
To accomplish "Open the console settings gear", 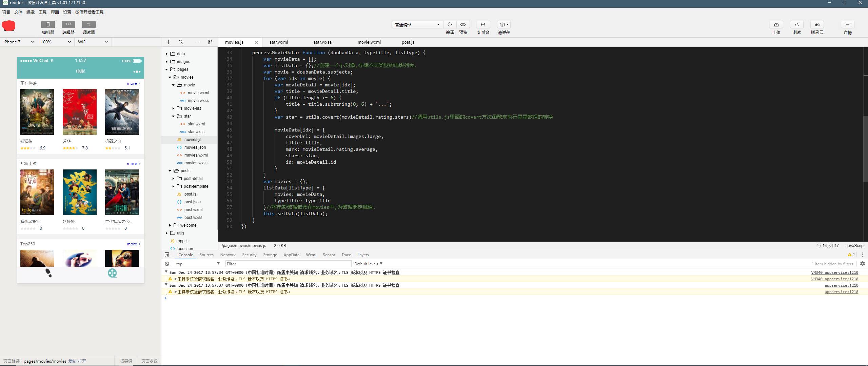I will tap(863, 264).
